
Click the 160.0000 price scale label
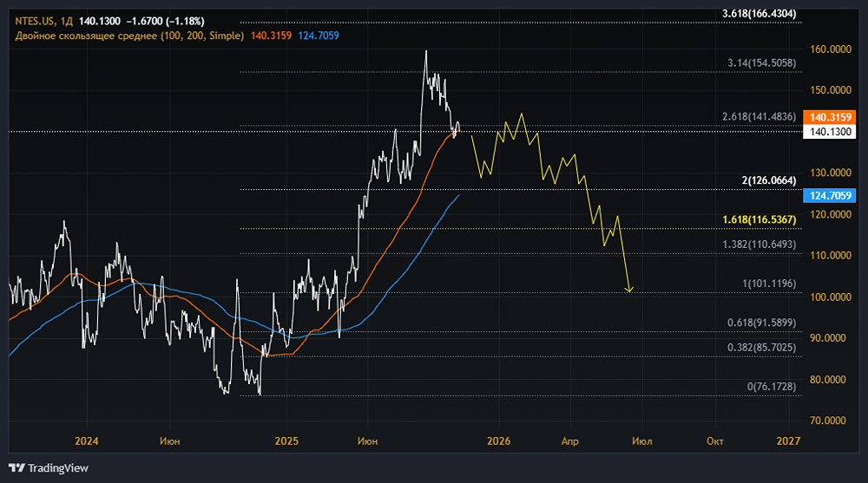[830, 49]
